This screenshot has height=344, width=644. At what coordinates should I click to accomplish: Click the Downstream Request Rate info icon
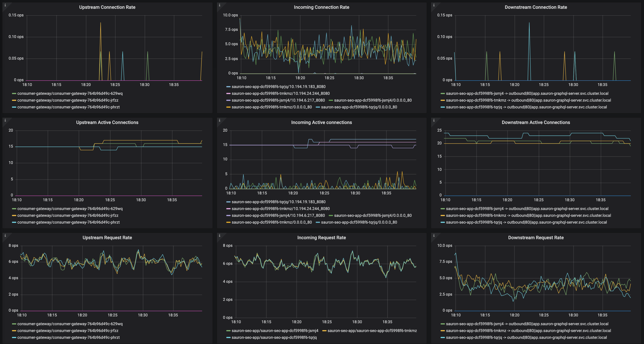(434, 235)
